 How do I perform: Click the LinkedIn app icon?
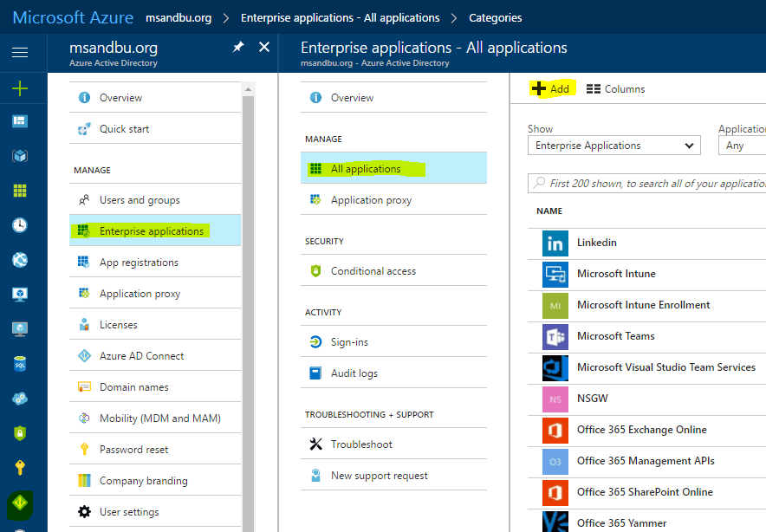tap(555, 243)
